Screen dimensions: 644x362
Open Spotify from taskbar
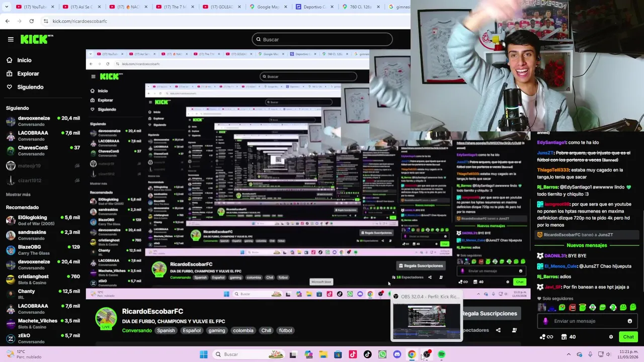point(441,354)
